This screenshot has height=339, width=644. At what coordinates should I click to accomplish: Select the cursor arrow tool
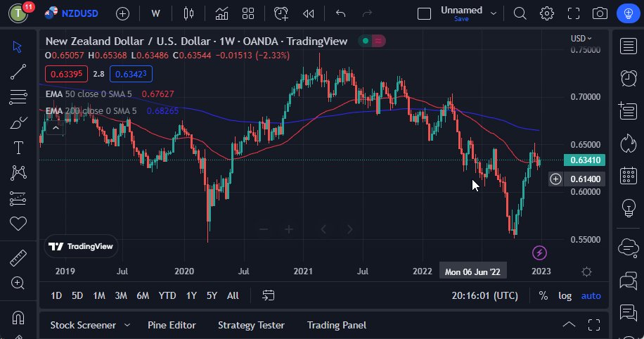pyautogui.click(x=18, y=46)
